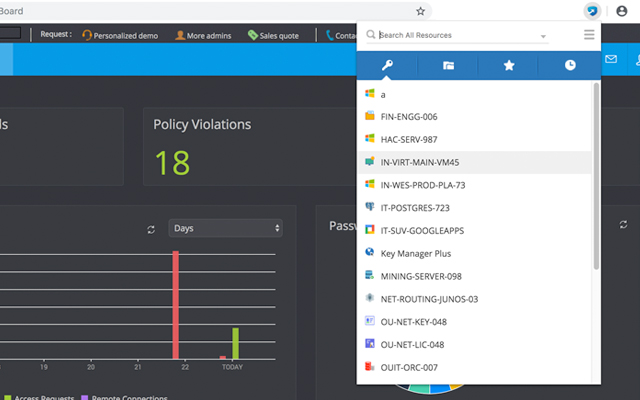This screenshot has width=640, height=400.
Task: Open the mail icon in blue header
Action: coord(611,59)
